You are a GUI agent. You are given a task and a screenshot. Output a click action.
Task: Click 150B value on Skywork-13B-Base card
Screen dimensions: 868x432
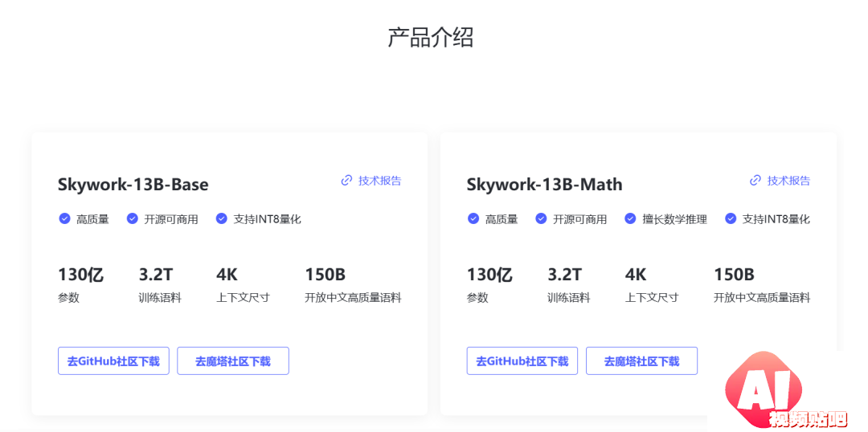325,274
